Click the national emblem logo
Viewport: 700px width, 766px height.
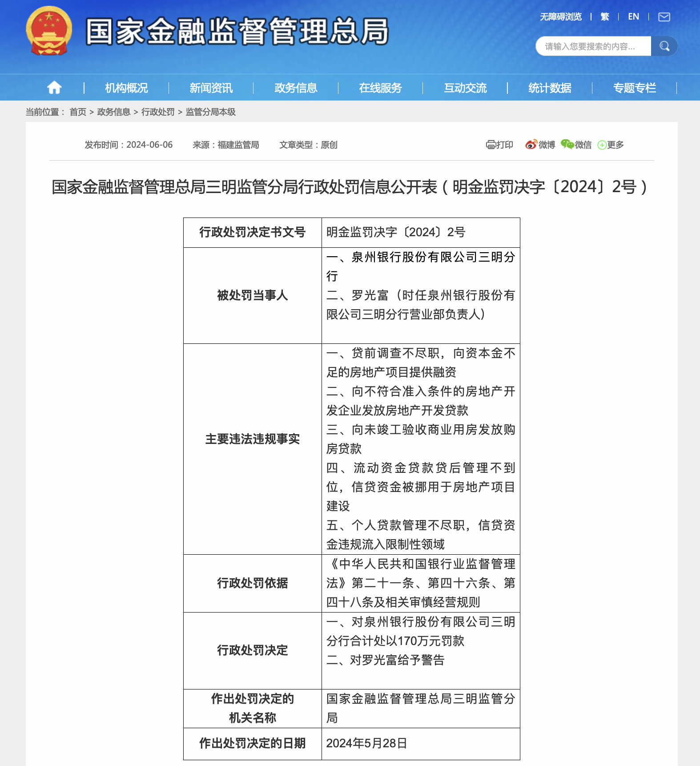coord(49,31)
